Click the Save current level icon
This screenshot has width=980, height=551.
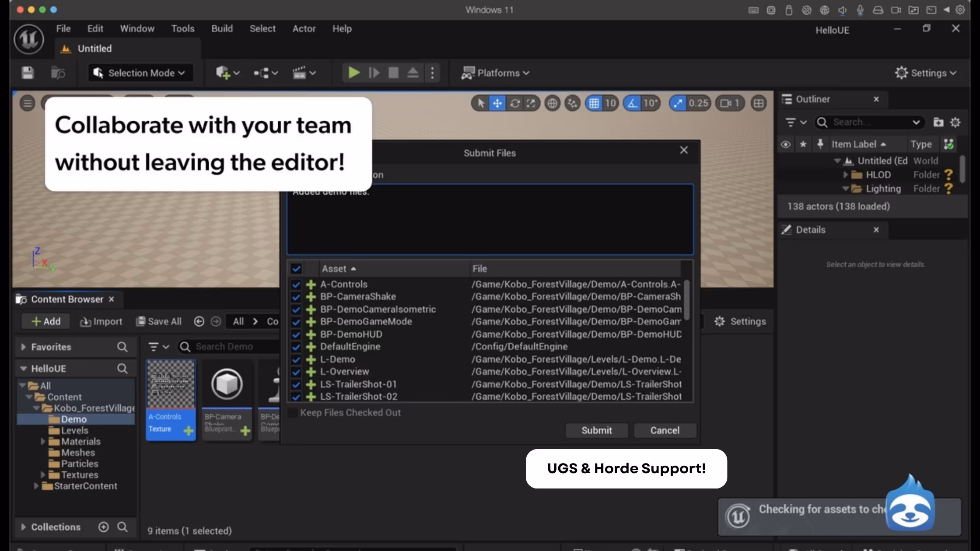pos(28,73)
